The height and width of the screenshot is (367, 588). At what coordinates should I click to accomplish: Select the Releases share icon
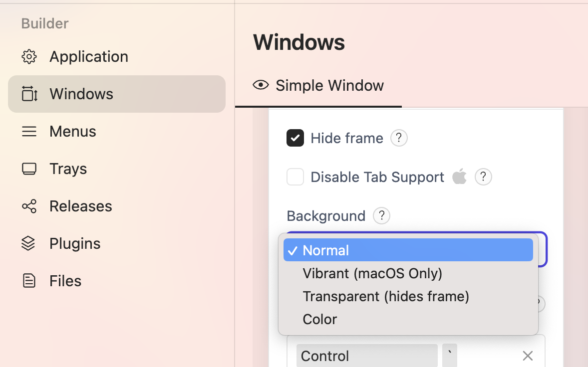[29, 206]
